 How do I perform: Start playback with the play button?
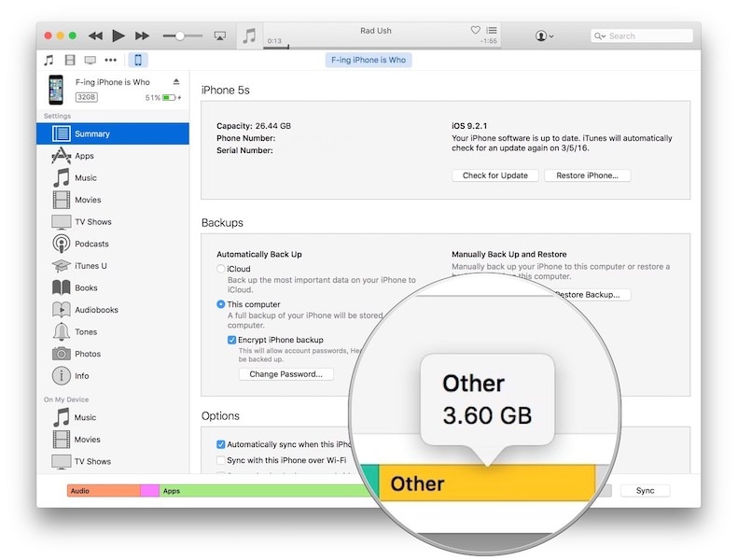118,35
